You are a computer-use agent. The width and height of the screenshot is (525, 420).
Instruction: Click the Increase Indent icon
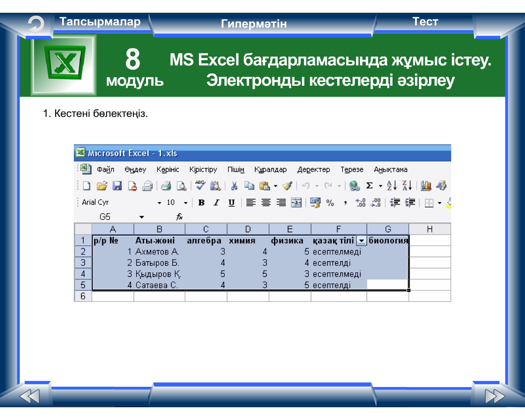click(x=410, y=203)
